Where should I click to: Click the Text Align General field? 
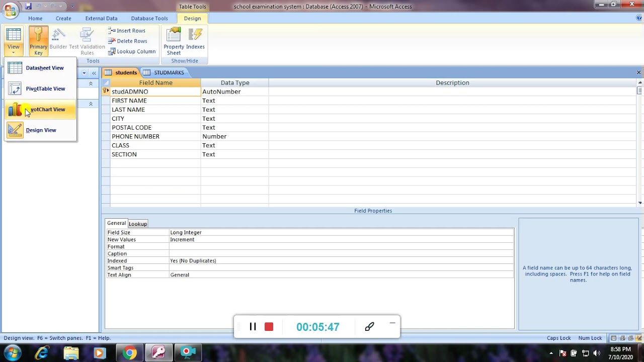coord(341,275)
